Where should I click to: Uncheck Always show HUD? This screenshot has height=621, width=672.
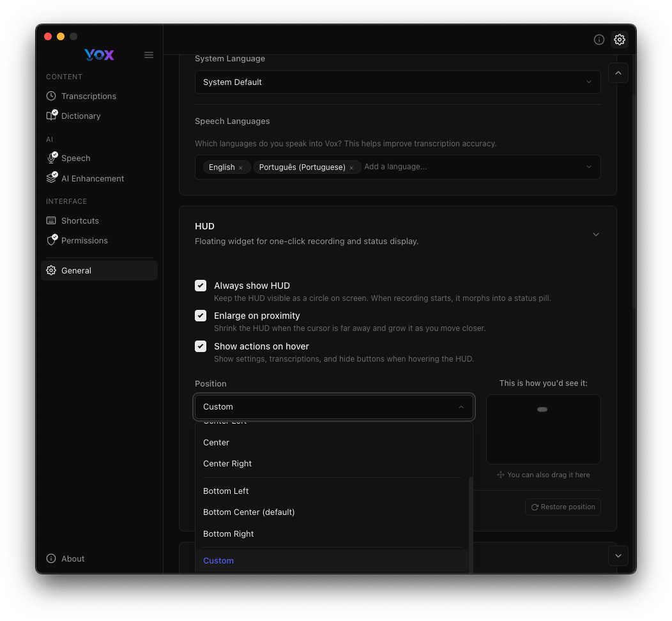(201, 286)
